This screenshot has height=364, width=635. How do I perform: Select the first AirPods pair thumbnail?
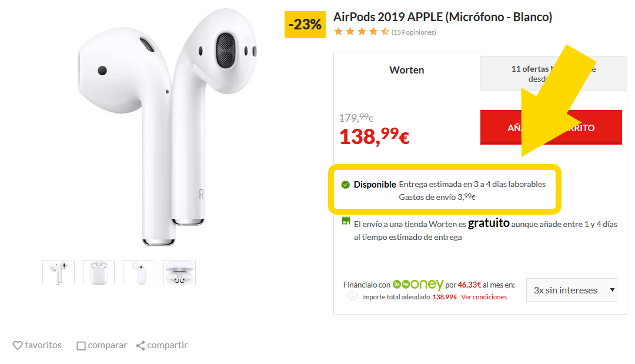click(58, 272)
